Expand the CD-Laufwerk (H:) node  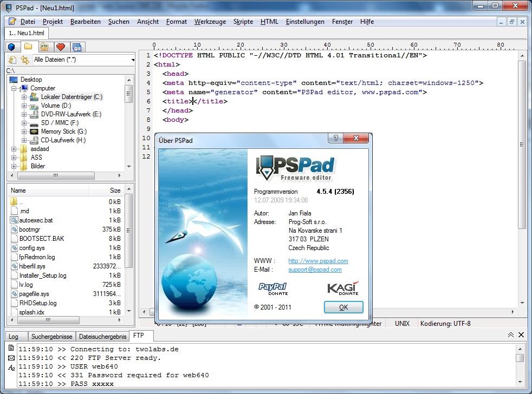(24, 140)
